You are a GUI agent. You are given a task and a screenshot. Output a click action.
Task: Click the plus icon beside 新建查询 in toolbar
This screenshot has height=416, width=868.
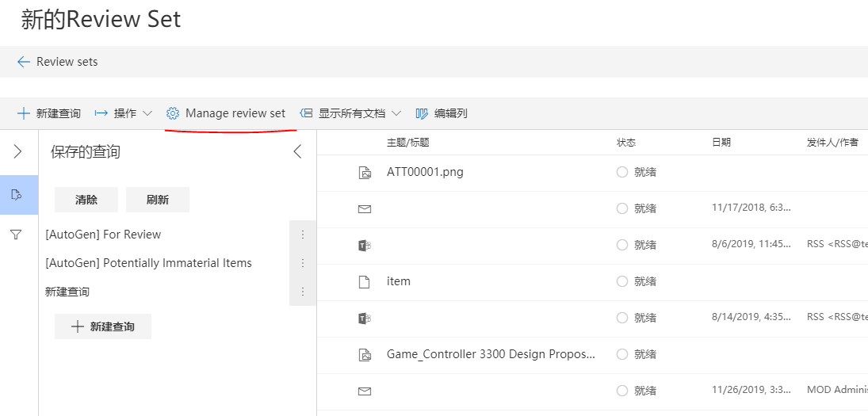(23, 113)
